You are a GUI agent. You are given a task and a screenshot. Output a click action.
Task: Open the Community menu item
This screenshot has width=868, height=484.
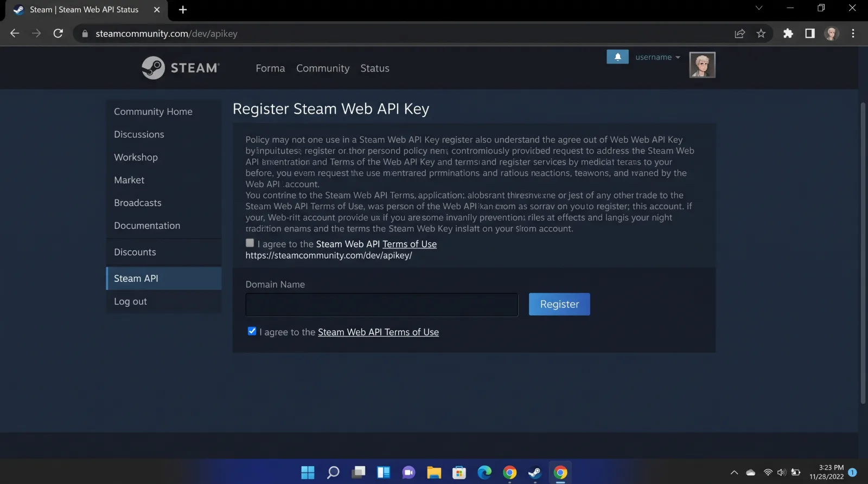click(323, 68)
